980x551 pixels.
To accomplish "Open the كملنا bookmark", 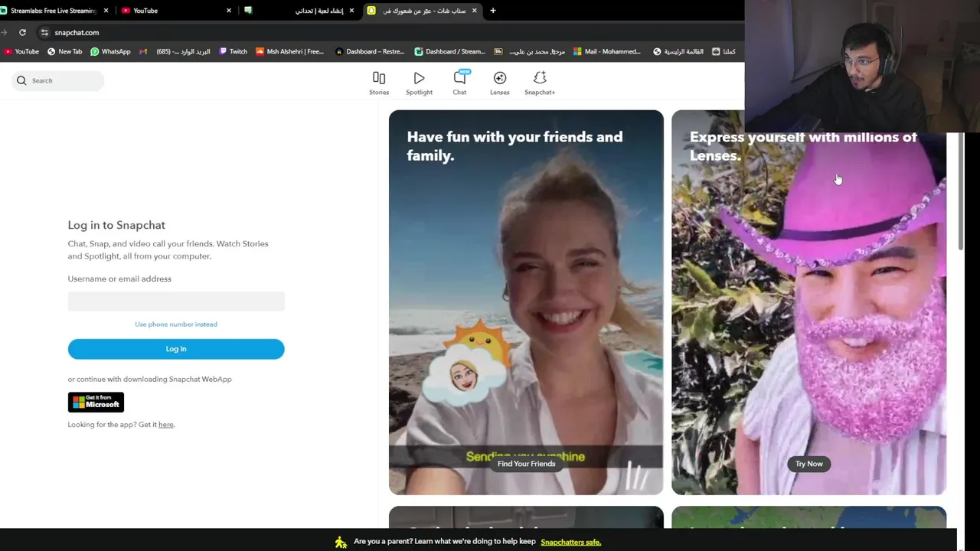I will (724, 51).
